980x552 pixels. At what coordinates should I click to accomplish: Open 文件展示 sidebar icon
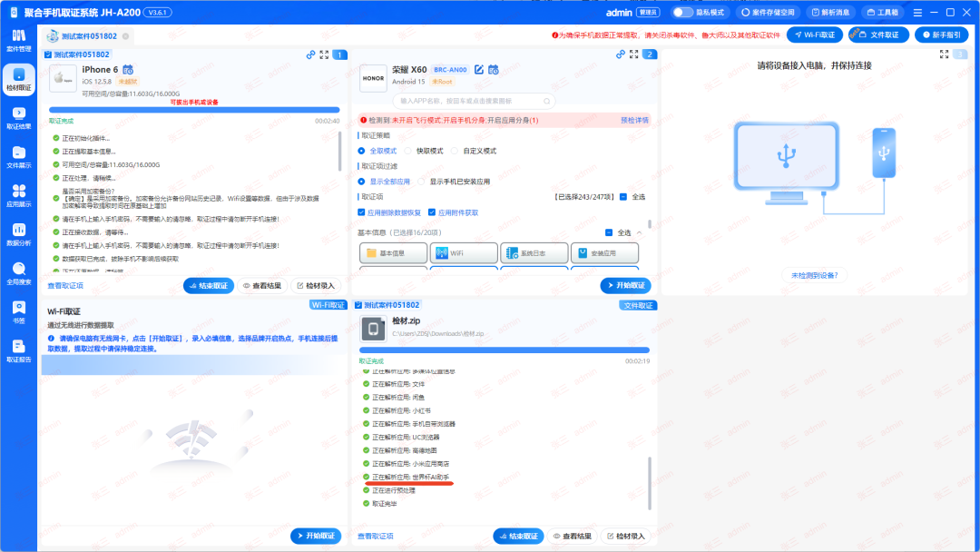[19, 156]
